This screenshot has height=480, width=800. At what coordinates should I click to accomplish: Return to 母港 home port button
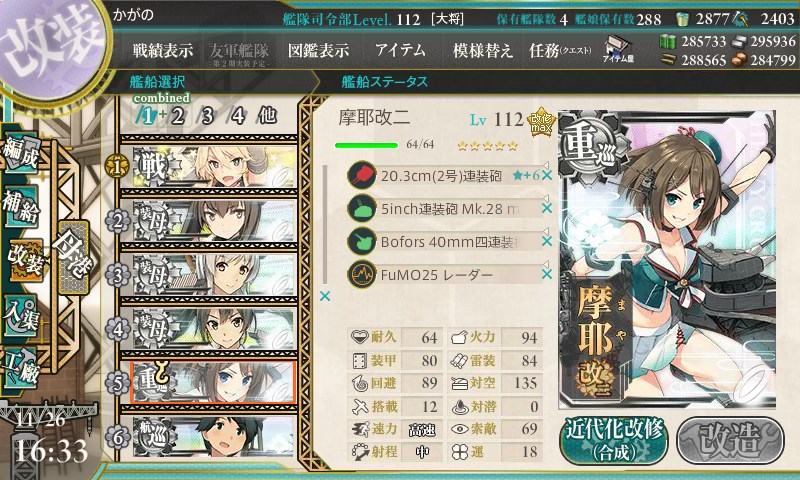coord(74,257)
